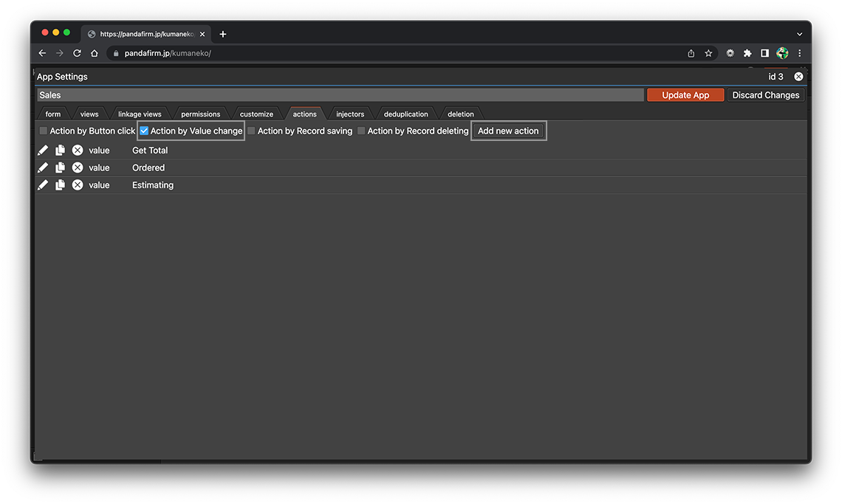Expand the browser tab overflow chevron
Screen dimensions: 842x504
tap(799, 33)
